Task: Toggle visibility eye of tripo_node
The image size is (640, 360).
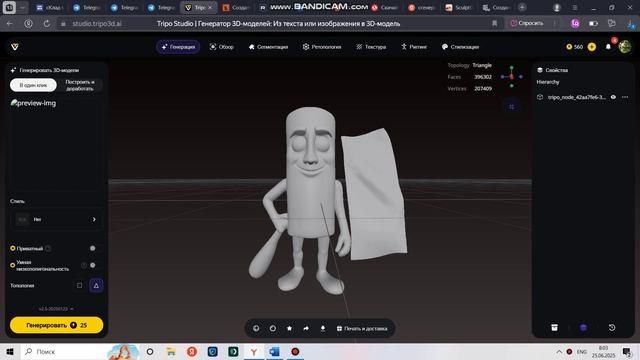Action: [613, 97]
